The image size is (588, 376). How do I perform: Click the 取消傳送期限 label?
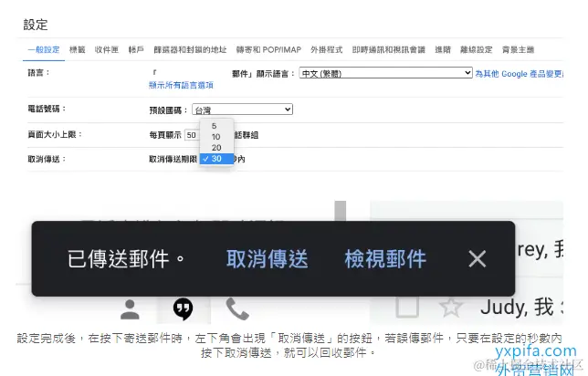pos(173,159)
